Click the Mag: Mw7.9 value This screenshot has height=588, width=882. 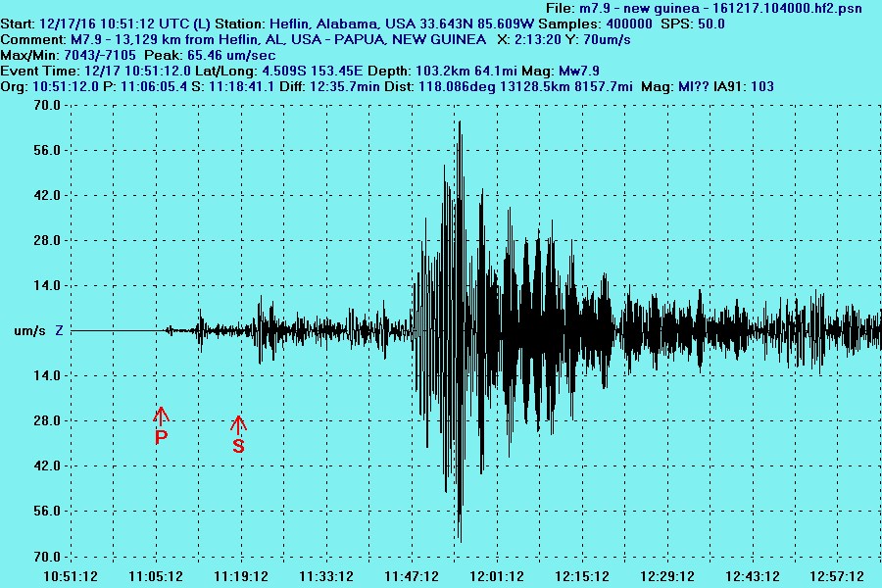(x=561, y=72)
